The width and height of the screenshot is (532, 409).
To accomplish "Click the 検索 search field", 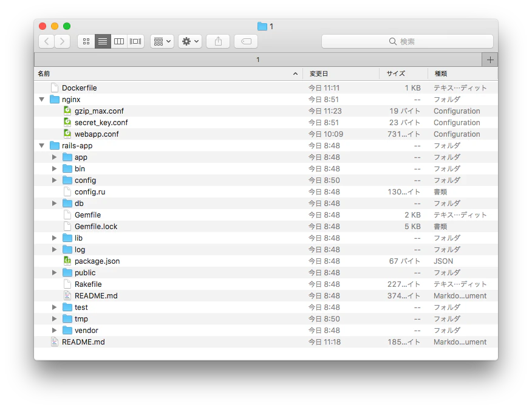I will 407,41.
